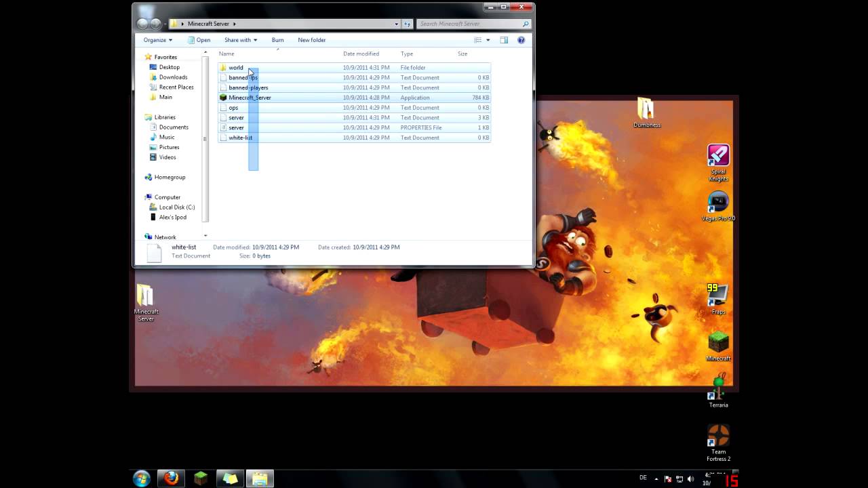Open the Share with dropdown menu
The width and height of the screenshot is (868, 488).
click(x=241, y=40)
